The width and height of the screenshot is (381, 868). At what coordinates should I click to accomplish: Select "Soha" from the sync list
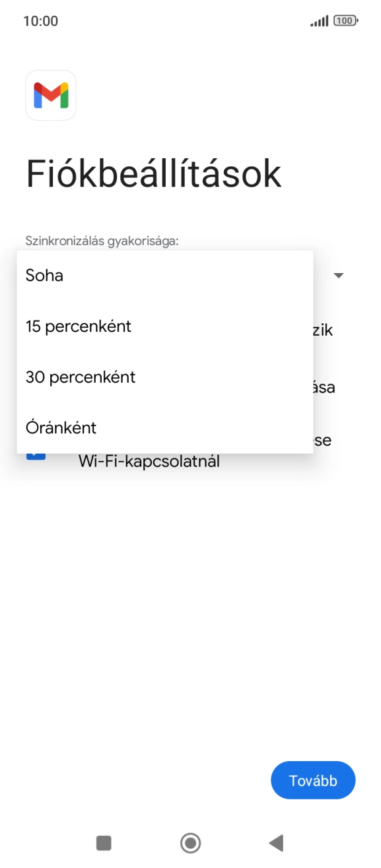point(44,275)
